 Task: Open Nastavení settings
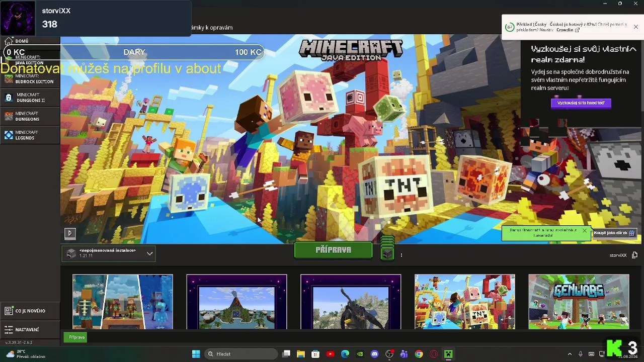point(30,329)
